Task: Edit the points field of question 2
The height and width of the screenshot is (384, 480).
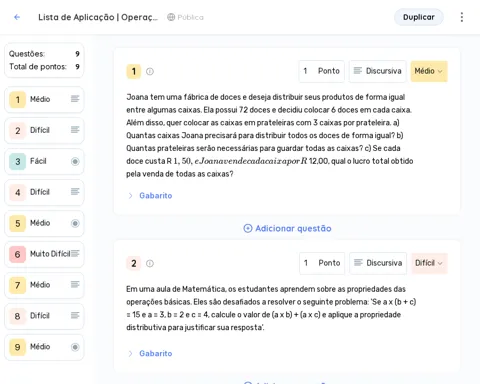Action: point(322,263)
